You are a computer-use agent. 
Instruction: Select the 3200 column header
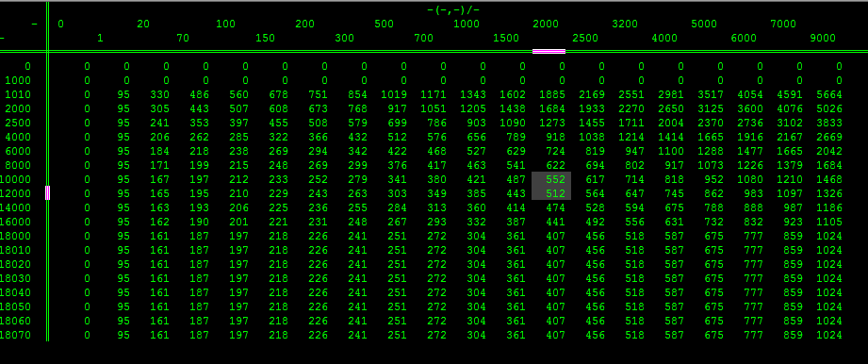[625, 24]
